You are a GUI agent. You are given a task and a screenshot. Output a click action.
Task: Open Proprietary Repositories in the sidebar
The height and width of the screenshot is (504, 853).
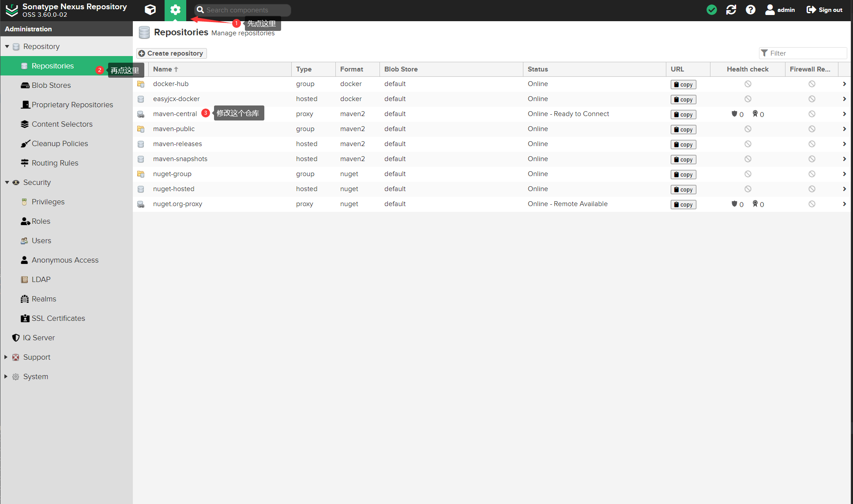[x=67, y=105]
